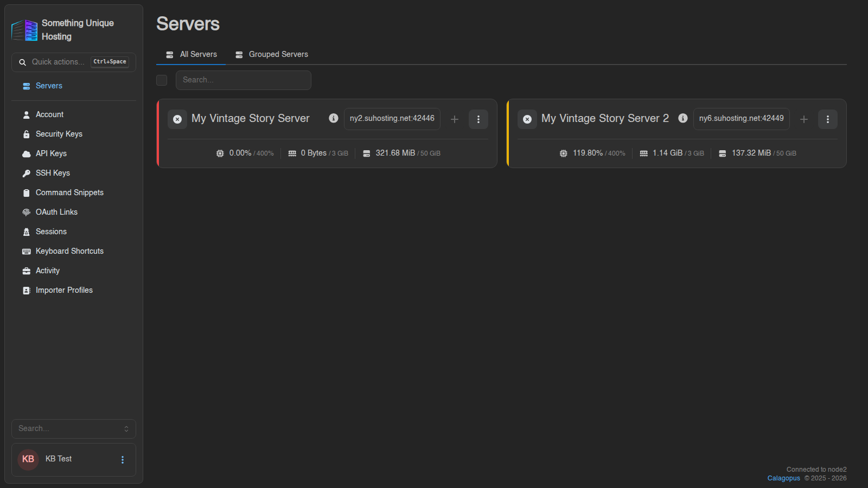Focus the servers Search field

pos(244,80)
